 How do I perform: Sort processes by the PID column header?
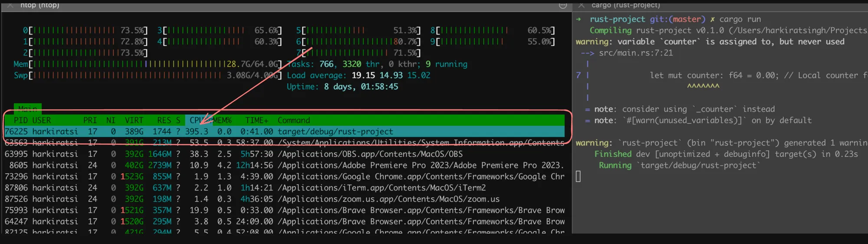tap(20, 120)
